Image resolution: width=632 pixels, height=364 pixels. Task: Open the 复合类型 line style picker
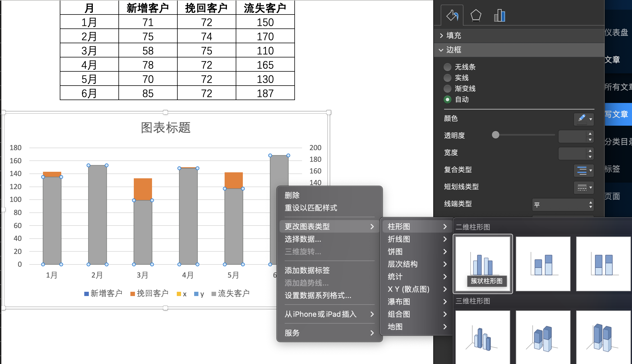coord(583,170)
